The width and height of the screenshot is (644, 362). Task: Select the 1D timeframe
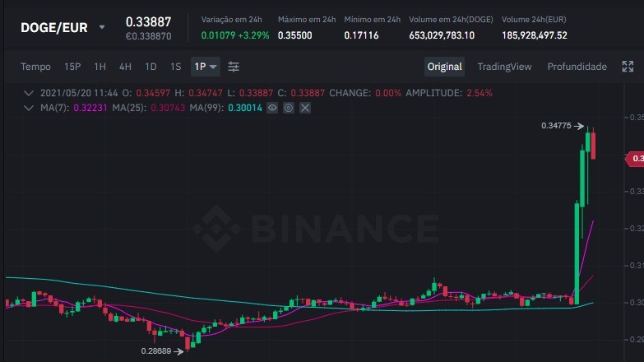click(151, 67)
